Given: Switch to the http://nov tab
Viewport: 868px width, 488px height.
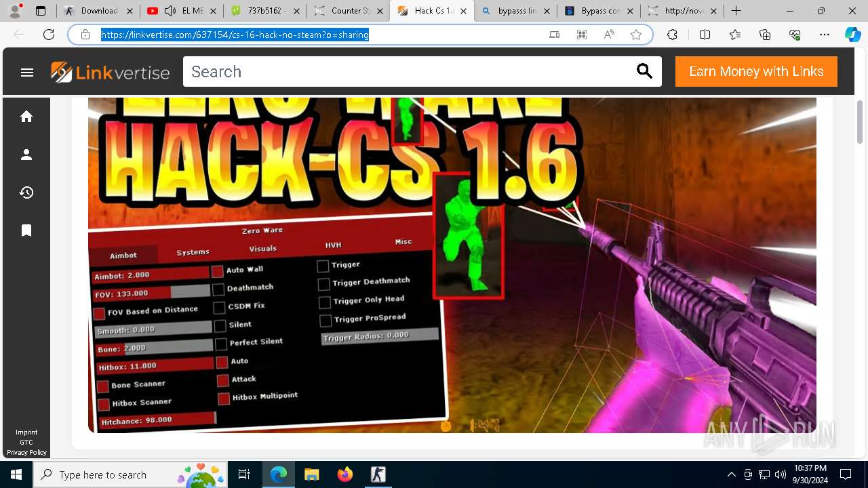Looking at the screenshot, I should 682,11.
